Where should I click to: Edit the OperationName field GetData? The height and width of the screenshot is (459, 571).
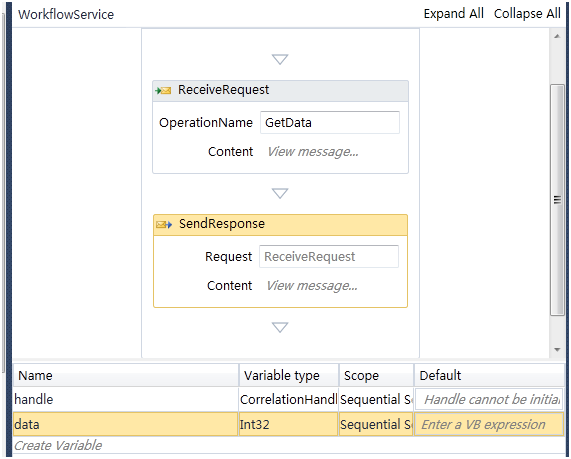point(330,122)
